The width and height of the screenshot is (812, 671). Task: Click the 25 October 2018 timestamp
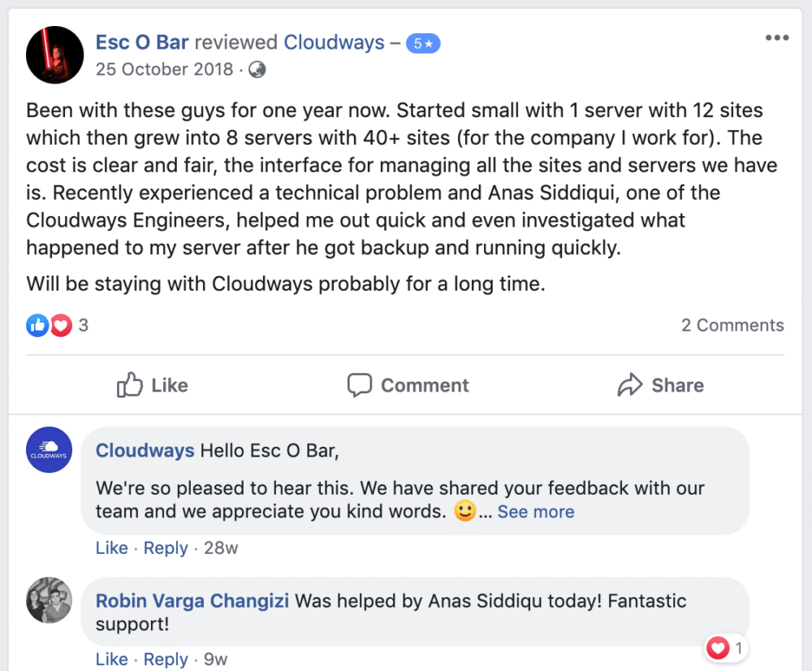[165, 69]
